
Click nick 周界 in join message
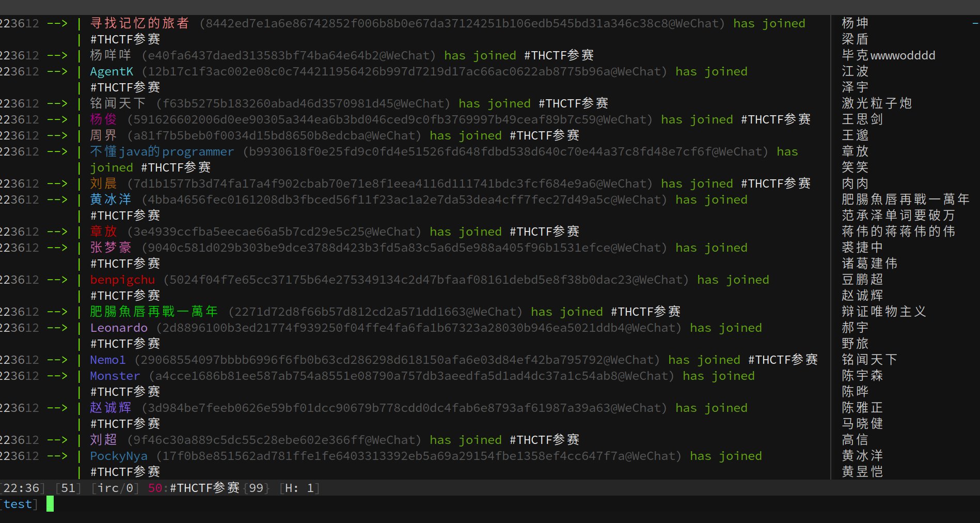[103, 135]
